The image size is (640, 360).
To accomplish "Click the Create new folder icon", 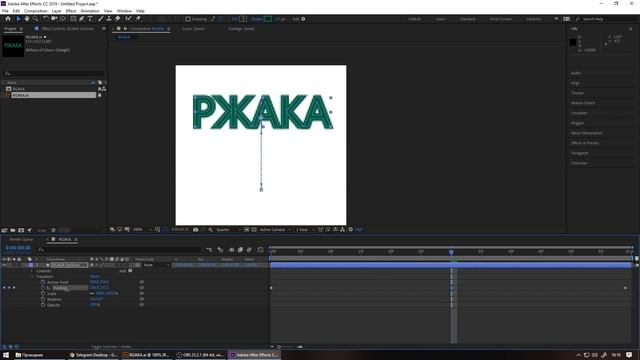I will coord(13,230).
